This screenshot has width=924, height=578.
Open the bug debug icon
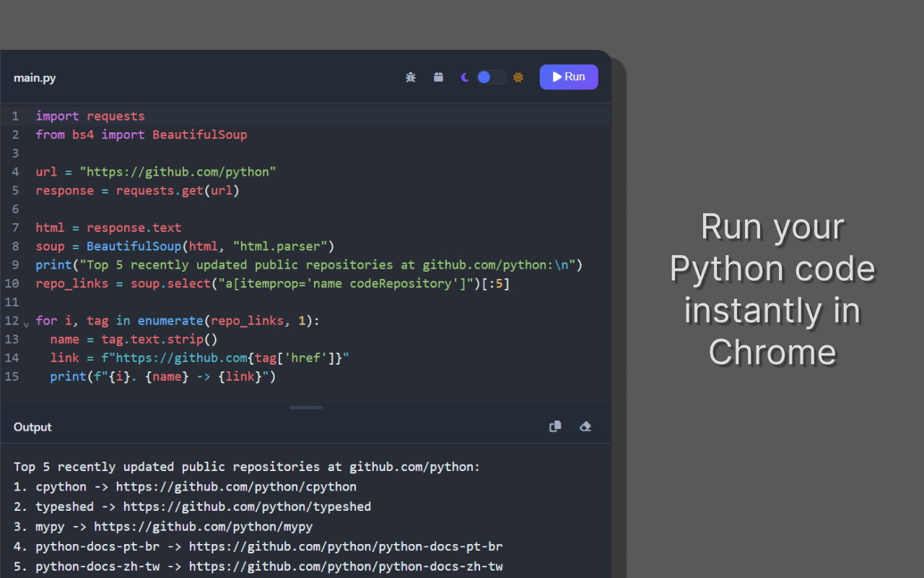click(411, 77)
